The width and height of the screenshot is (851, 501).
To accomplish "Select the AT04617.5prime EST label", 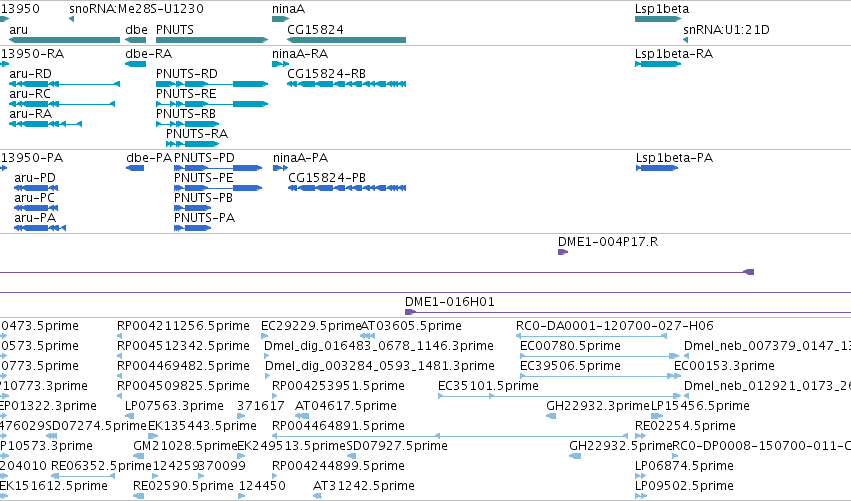I will [x=346, y=407].
